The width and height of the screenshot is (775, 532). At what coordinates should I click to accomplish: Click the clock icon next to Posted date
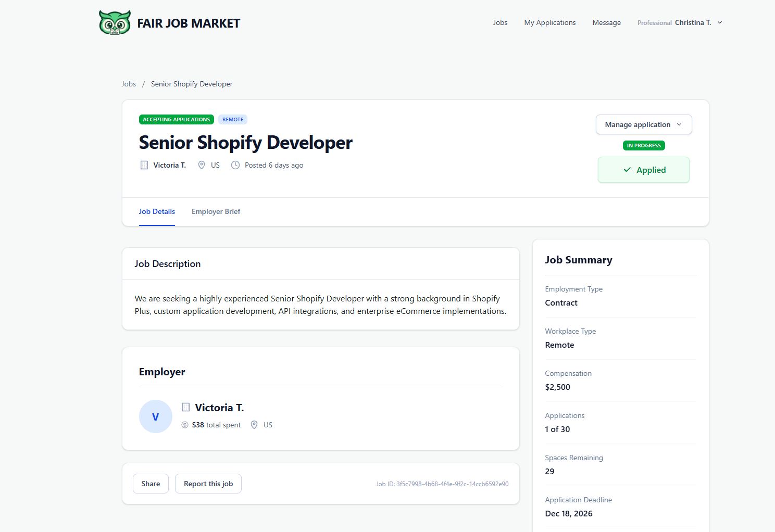(x=235, y=165)
